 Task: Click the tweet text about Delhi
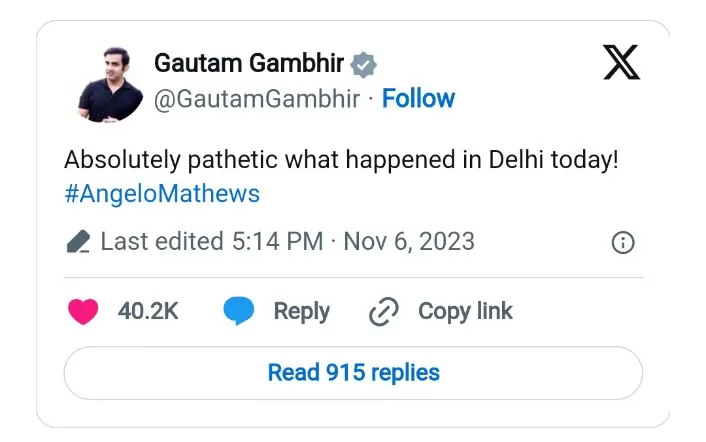[x=341, y=160]
